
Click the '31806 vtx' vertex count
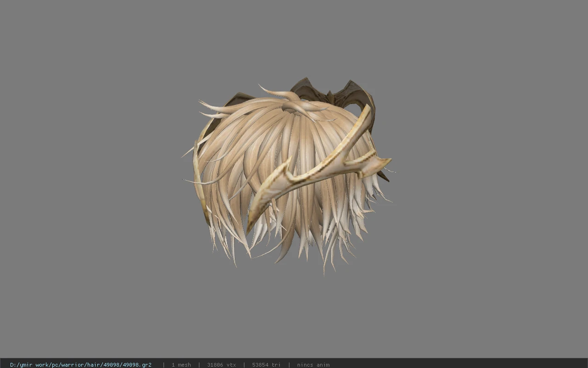[221, 365]
